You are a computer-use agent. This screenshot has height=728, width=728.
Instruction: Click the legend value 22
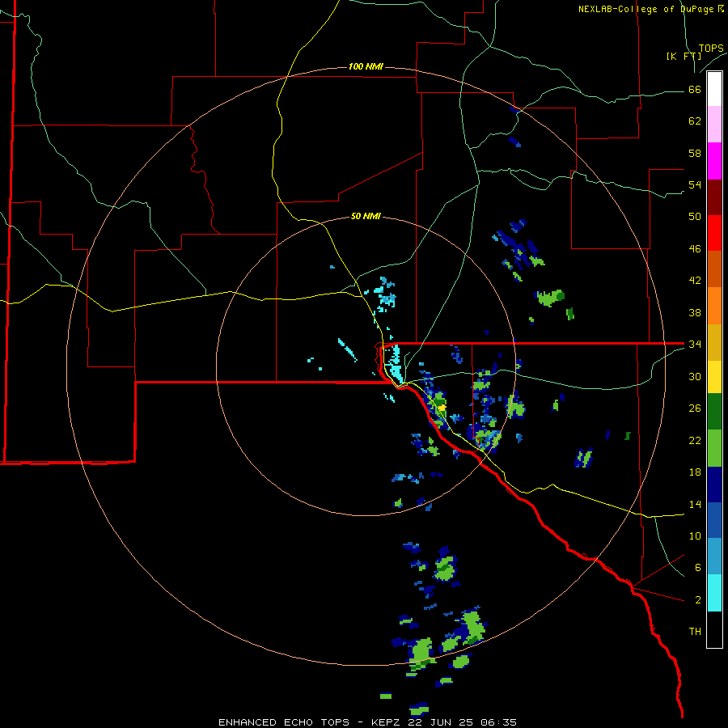pyautogui.click(x=695, y=440)
